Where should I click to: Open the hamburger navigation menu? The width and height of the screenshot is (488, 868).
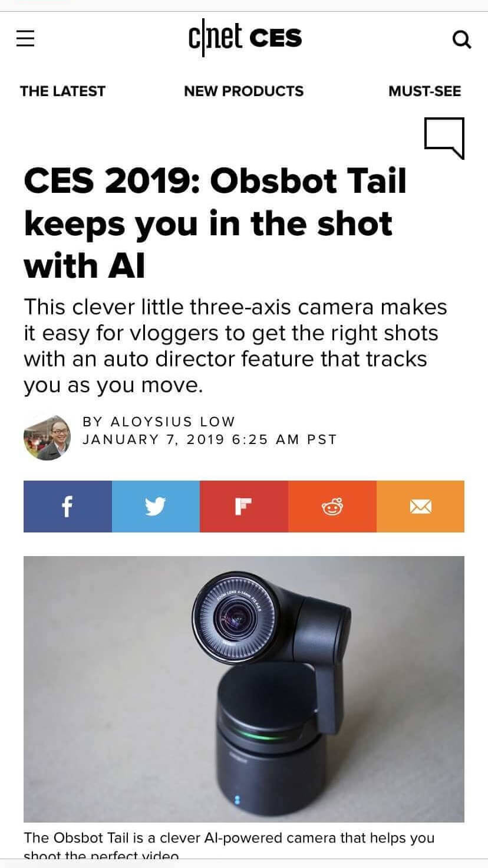pyautogui.click(x=25, y=39)
